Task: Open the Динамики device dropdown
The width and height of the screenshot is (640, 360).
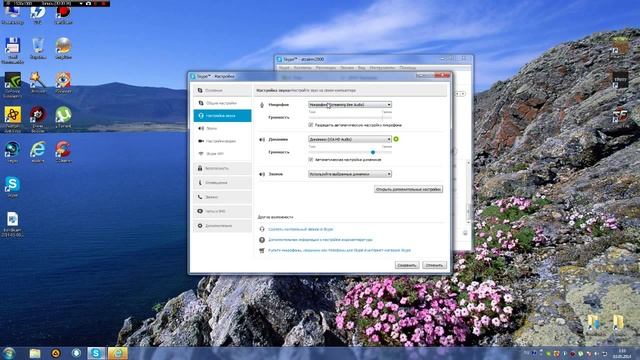Action: point(350,140)
